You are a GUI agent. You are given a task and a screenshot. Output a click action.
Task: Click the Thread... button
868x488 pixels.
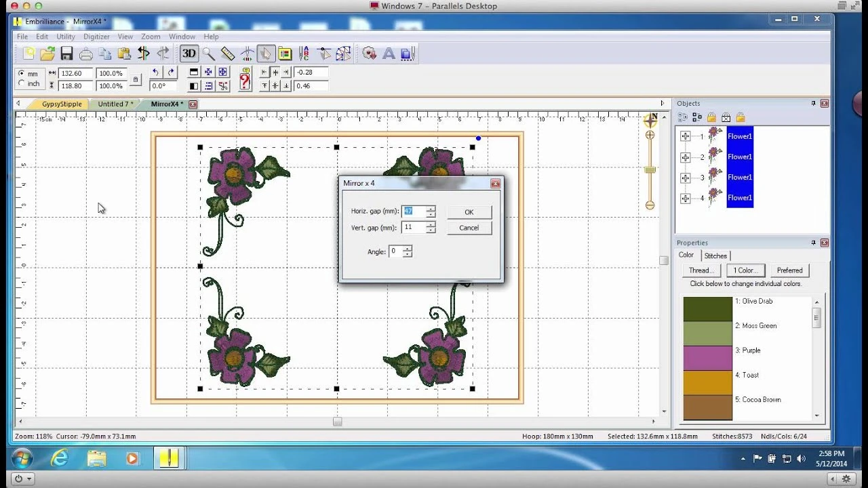701,270
